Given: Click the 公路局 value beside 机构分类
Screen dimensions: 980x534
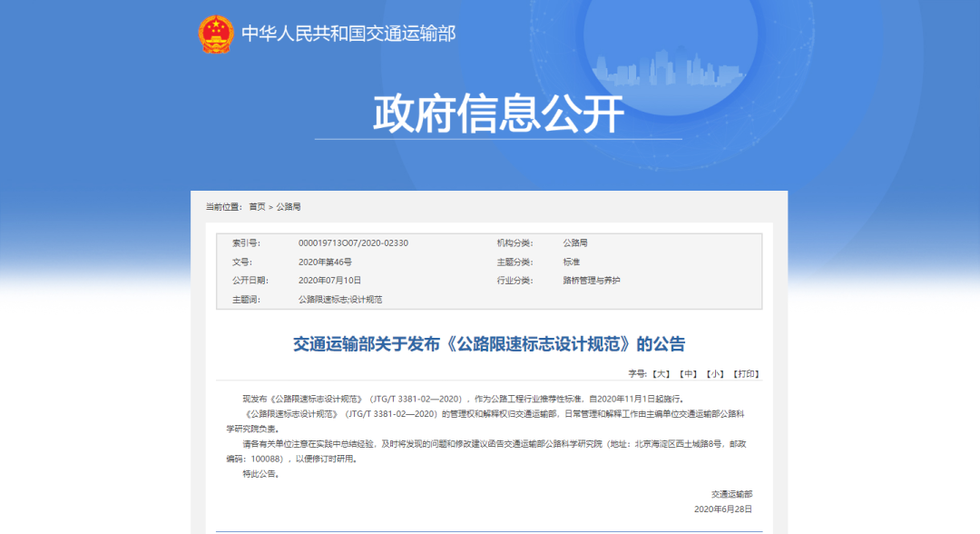Looking at the screenshot, I should pyautogui.click(x=575, y=243).
